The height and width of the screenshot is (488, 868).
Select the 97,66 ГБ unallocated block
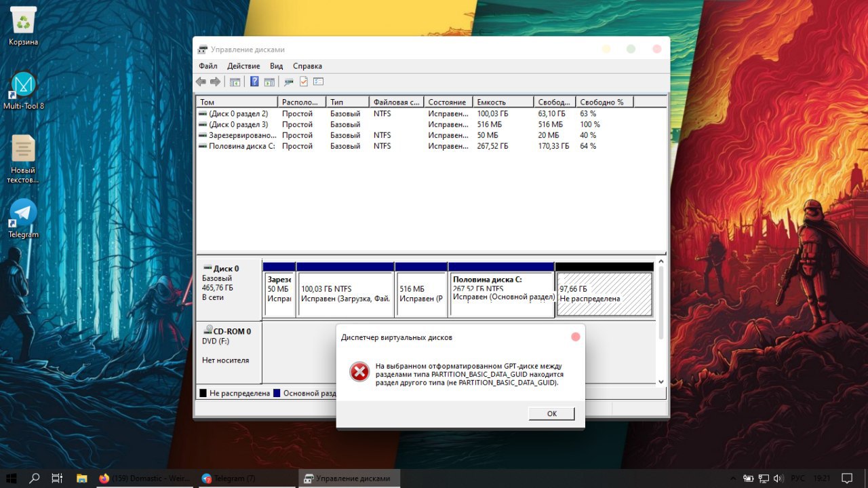coord(604,290)
